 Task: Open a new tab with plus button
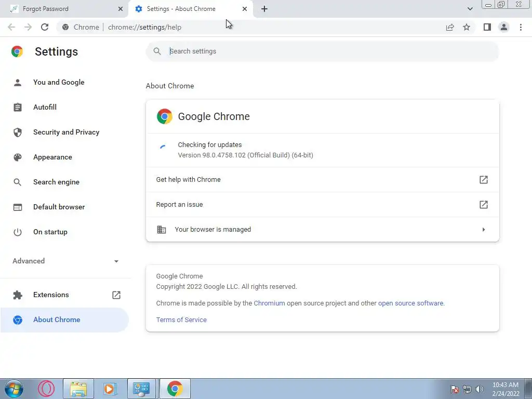(264, 9)
